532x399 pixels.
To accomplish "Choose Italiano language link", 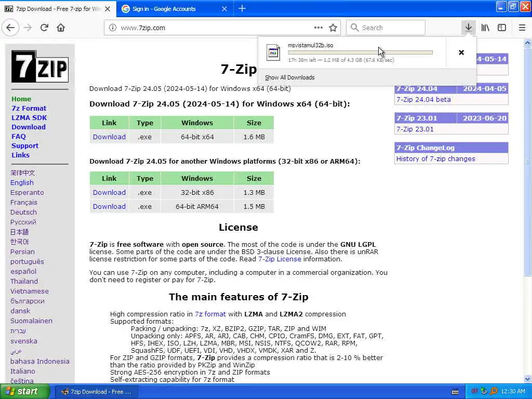I will (23, 371).
